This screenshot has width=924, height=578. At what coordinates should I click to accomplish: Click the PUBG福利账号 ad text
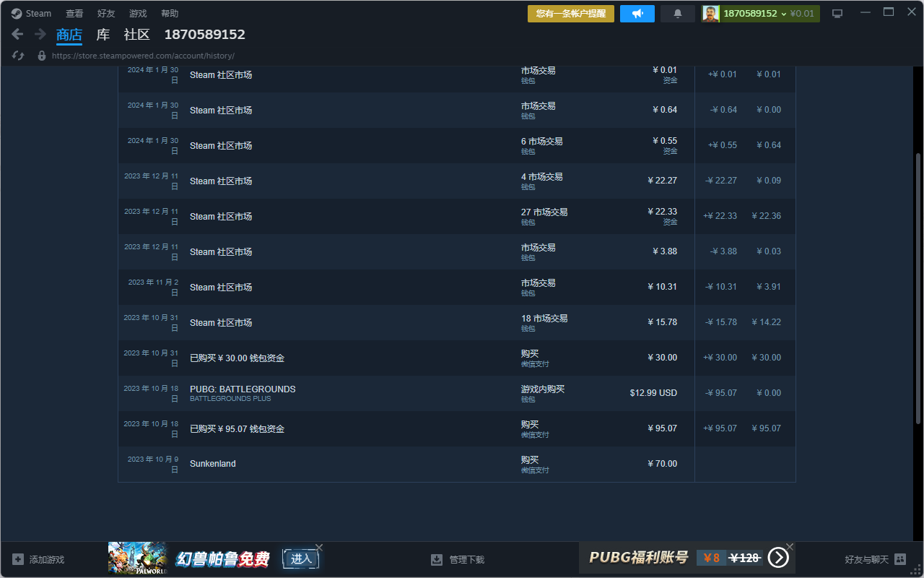(x=638, y=557)
